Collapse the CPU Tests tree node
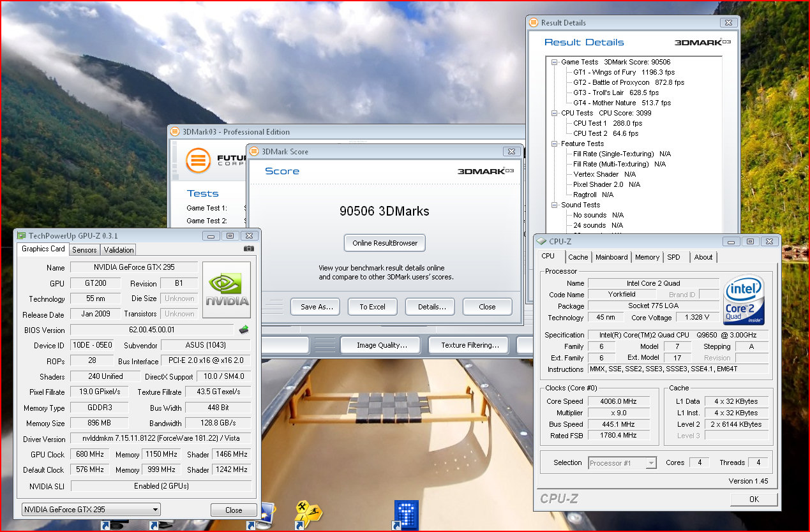The height and width of the screenshot is (532, 810). 553,113
